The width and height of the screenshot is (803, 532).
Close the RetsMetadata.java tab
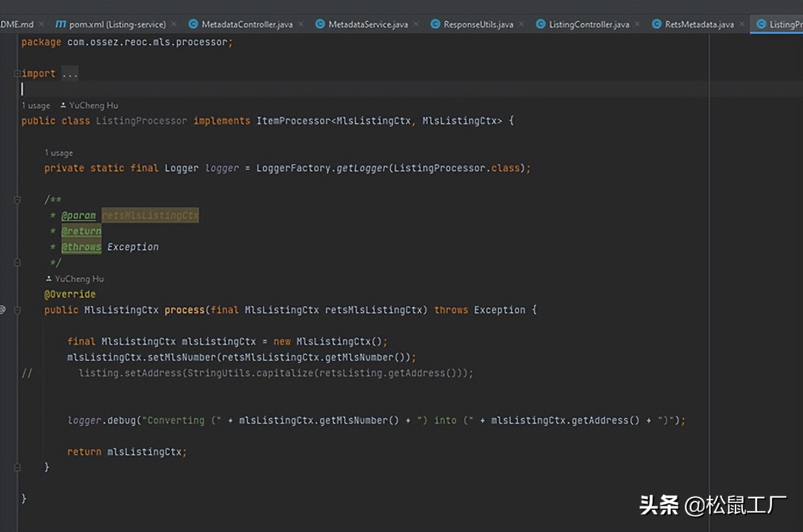coord(742,24)
